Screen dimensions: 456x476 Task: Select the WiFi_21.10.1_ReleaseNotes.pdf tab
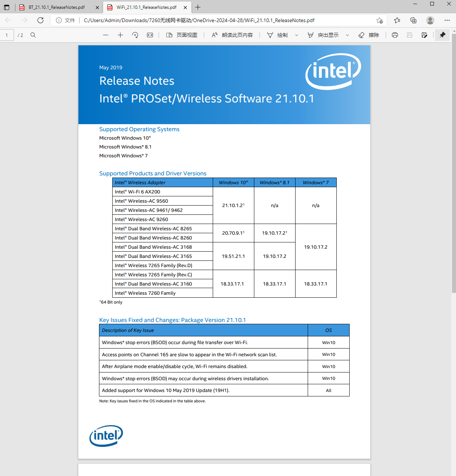[x=147, y=7]
